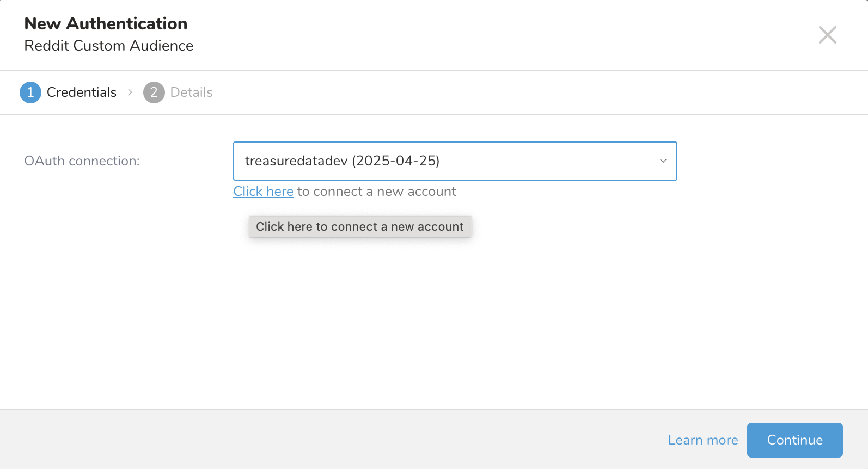Follow the "Click here" link

click(x=263, y=192)
